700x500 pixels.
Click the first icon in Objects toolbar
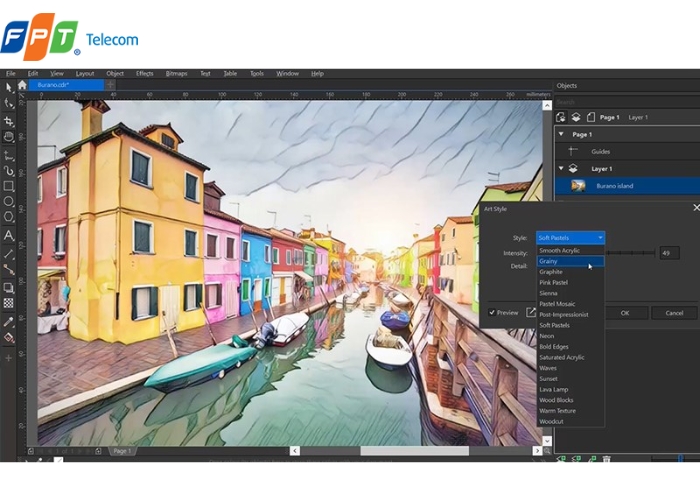tap(561, 117)
